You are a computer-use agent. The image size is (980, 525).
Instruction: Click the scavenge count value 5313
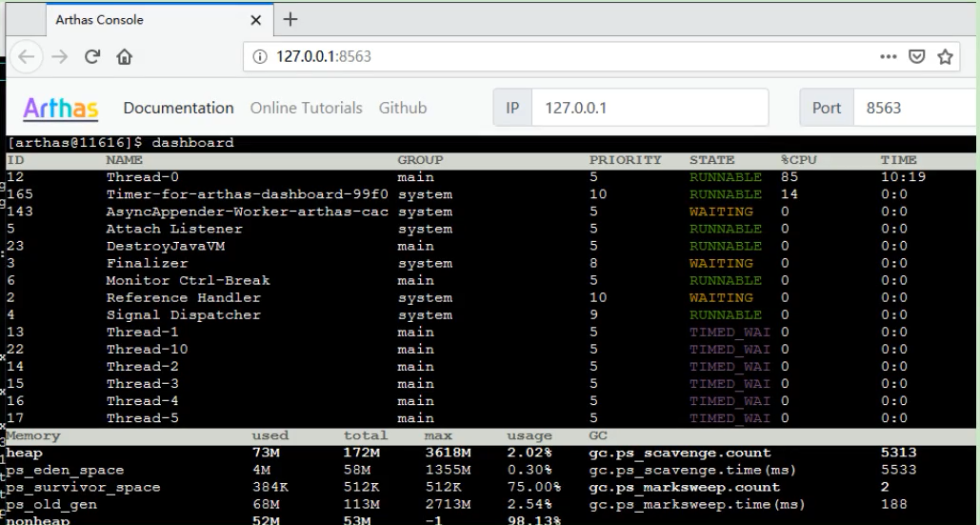click(899, 453)
